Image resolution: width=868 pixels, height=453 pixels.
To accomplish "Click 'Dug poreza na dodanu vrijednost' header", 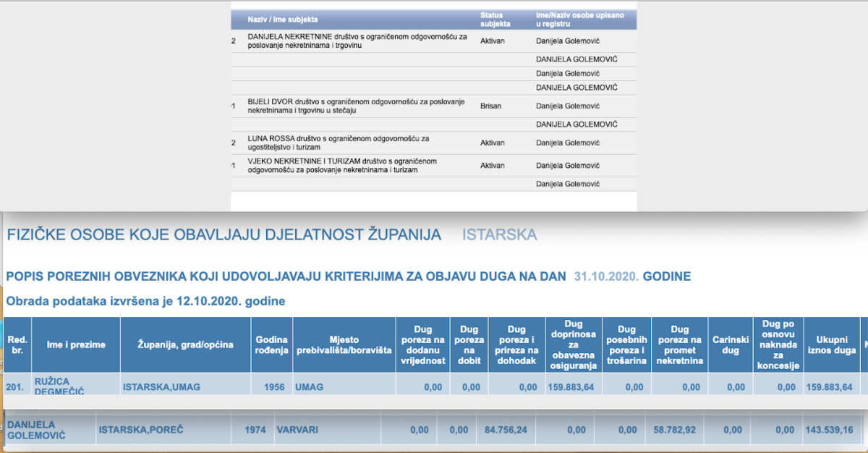I will 422,344.
